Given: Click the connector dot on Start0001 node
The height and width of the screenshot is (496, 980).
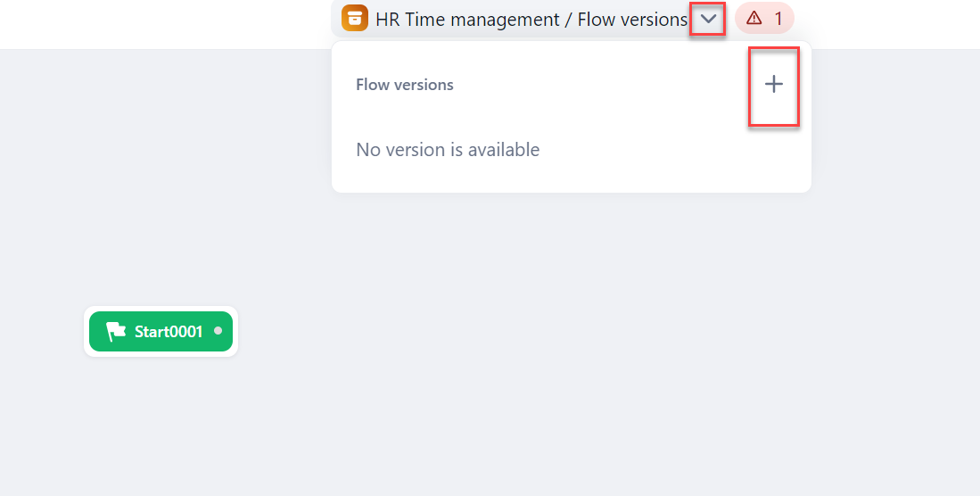Looking at the screenshot, I should (218, 331).
